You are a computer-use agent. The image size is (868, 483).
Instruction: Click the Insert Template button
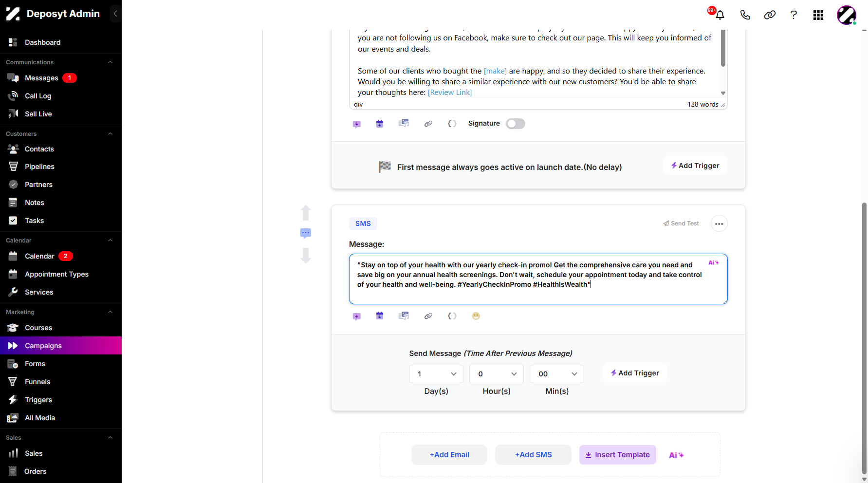pyautogui.click(x=618, y=455)
